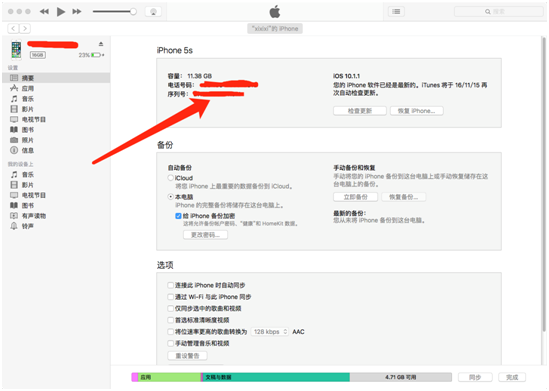Enable 连接此 iPhone 时自动同步 checkbox
549x391 pixels.
pyautogui.click(x=171, y=285)
